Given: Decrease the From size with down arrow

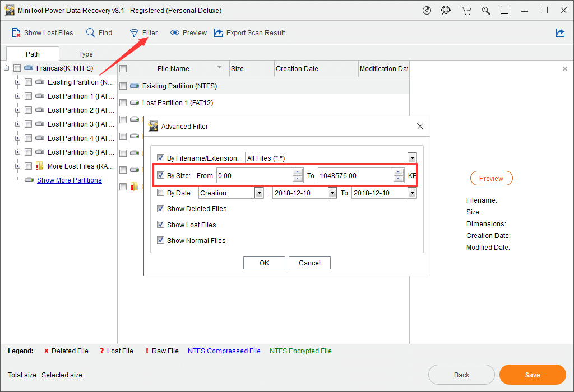Looking at the screenshot, I should coord(298,179).
